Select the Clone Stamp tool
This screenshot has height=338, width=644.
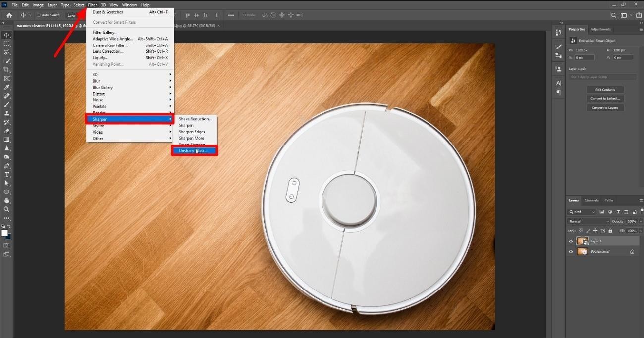[x=7, y=113]
